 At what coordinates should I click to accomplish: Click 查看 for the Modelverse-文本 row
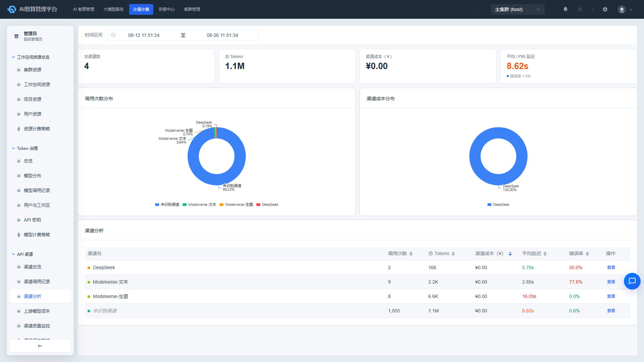click(x=611, y=282)
